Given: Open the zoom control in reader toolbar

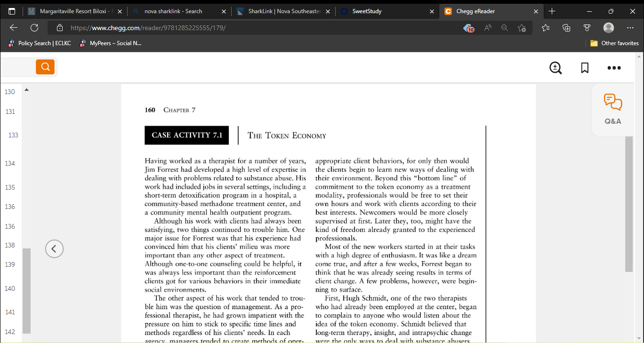Looking at the screenshot, I should coord(556,68).
